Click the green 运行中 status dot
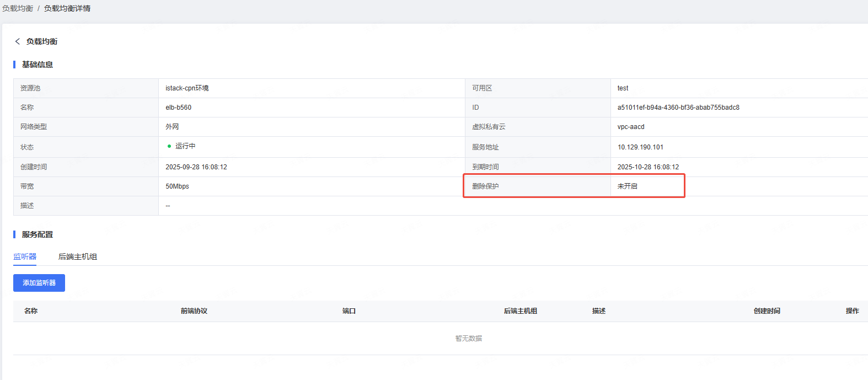The width and height of the screenshot is (868, 380). click(x=169, y=146)
